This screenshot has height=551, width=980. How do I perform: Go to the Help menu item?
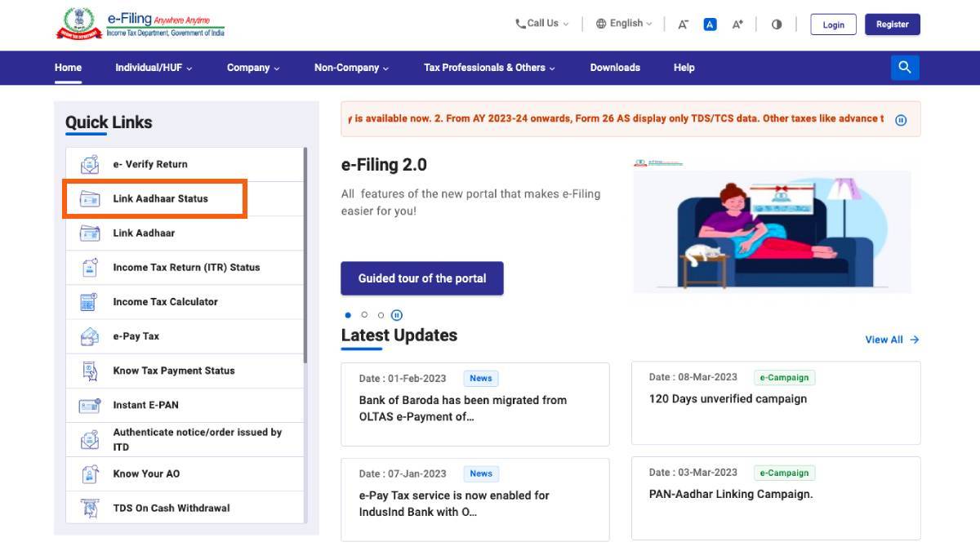coord(684,68)
